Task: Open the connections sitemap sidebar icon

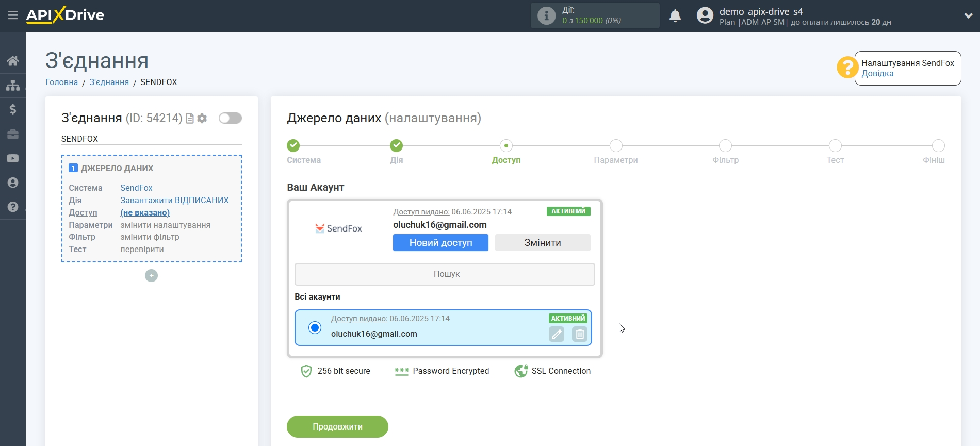Action: (x=13, y=85)
